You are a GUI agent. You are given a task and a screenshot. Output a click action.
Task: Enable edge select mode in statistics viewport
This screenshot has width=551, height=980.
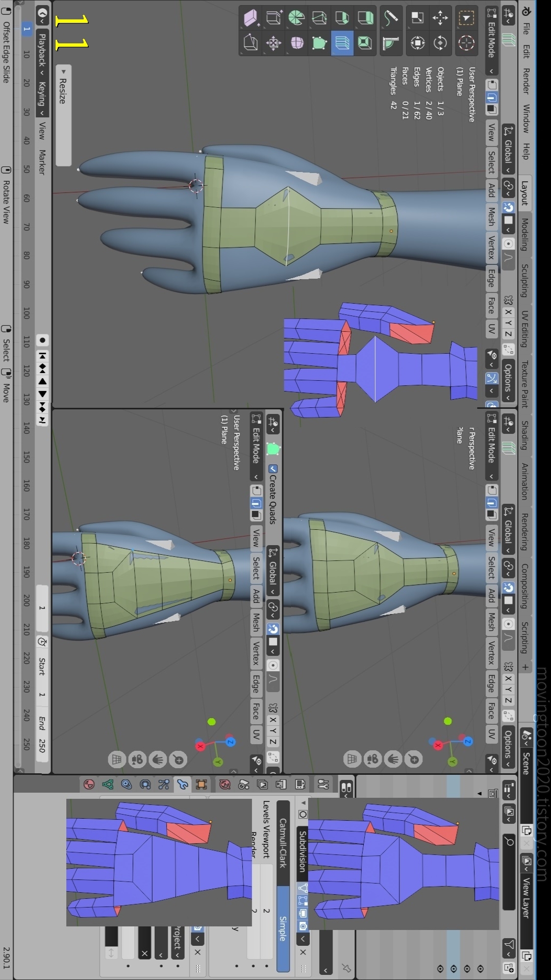pos(491,97)
